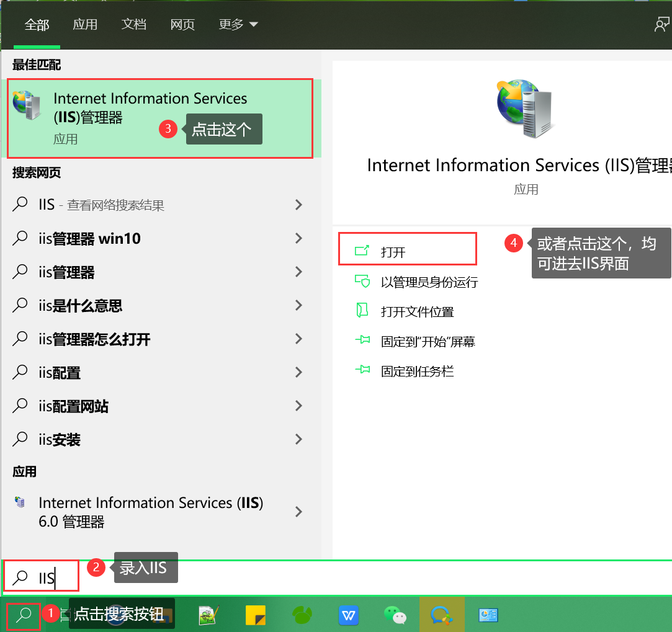Open the yellow sticky notes taskbar icon
The image size is (672, 632).
click(256, 616)
